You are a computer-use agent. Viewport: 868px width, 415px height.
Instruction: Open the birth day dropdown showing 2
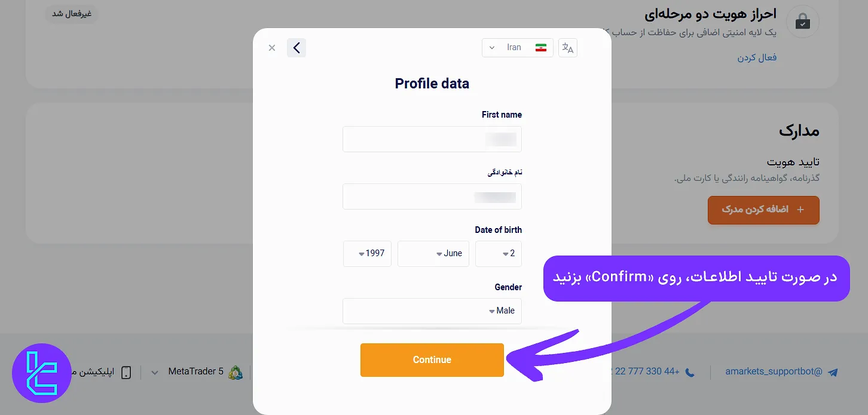click(x=499, y=253)
